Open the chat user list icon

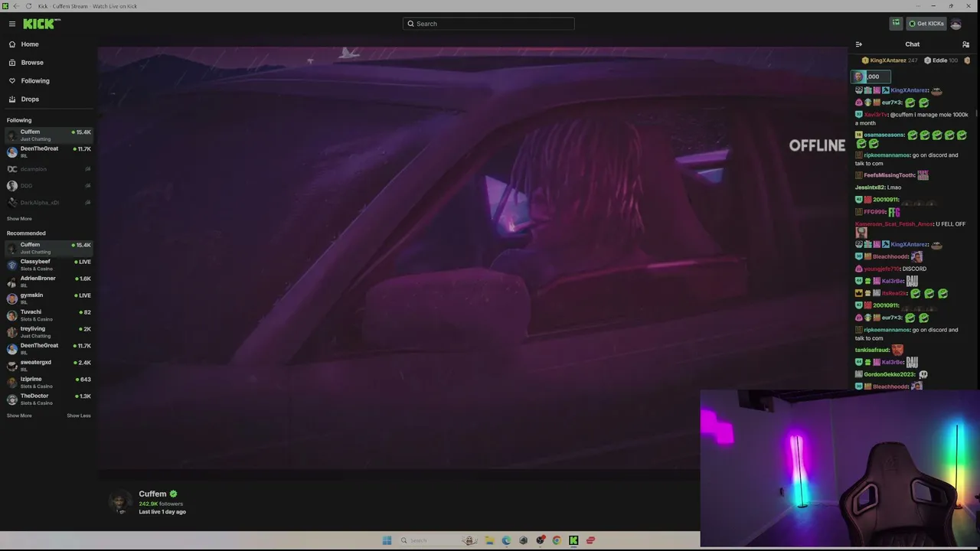click(x=966, y=44)
